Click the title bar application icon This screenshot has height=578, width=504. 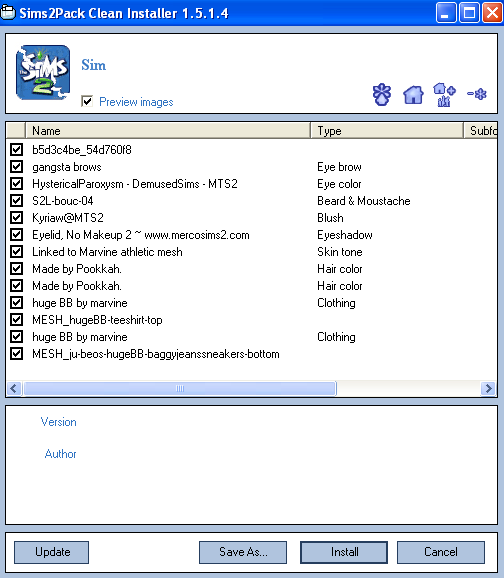click(8, 13)
